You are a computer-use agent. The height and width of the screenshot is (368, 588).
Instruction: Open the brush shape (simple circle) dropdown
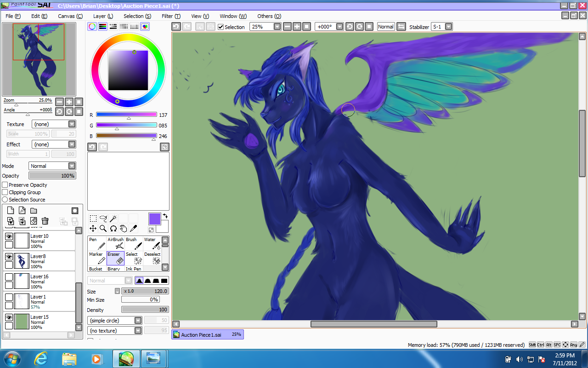(x=115, y=321)
